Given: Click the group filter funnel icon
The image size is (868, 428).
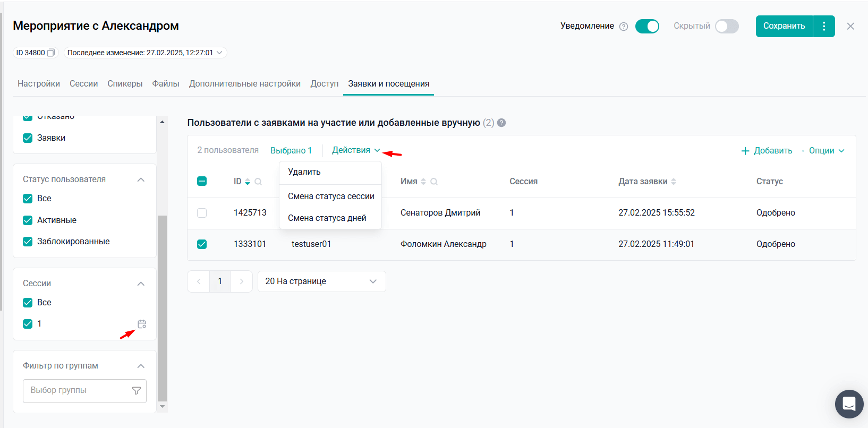Looking at the screenshot, I should (x=137, y=391).
